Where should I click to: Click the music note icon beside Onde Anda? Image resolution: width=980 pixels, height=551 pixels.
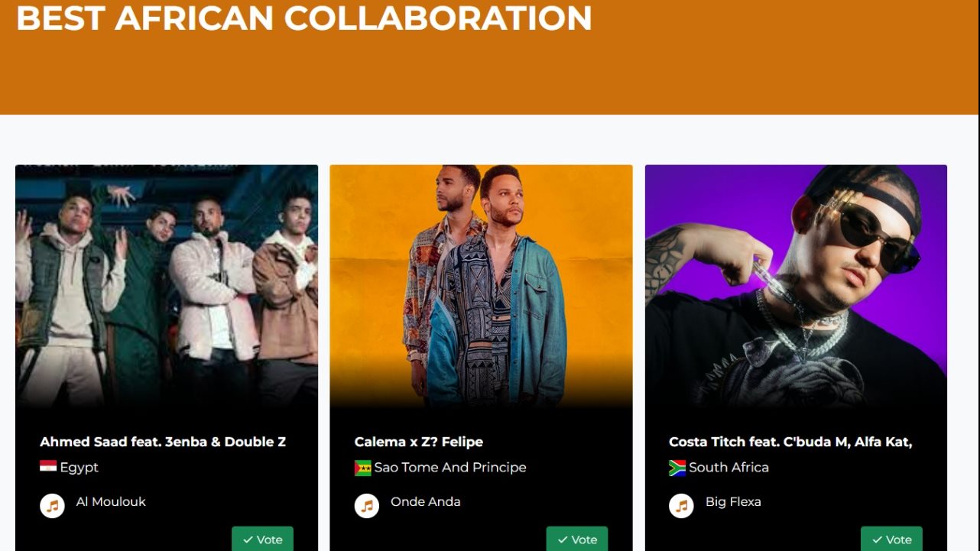click(367, 506)
